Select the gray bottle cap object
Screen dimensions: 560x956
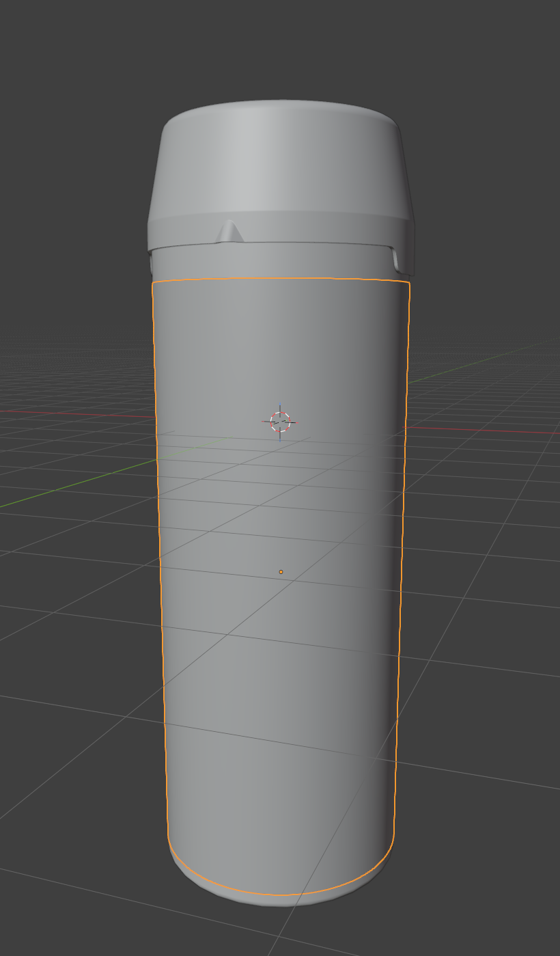click(280, 171)
